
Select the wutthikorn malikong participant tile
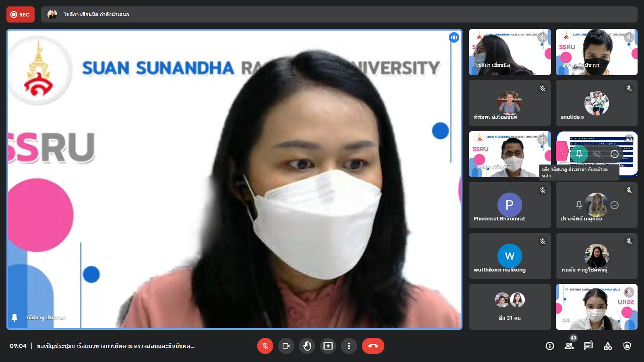click(510, 256)
